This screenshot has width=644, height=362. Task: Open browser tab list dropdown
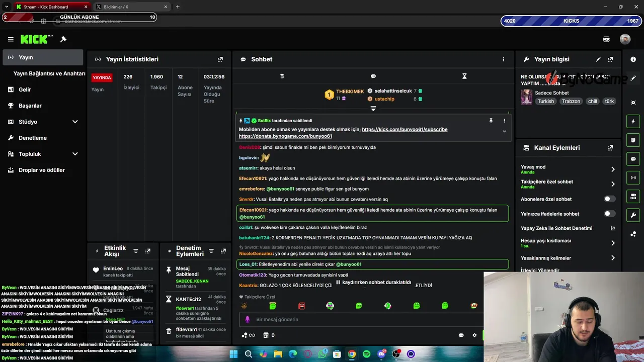click(x=7, y=7)
